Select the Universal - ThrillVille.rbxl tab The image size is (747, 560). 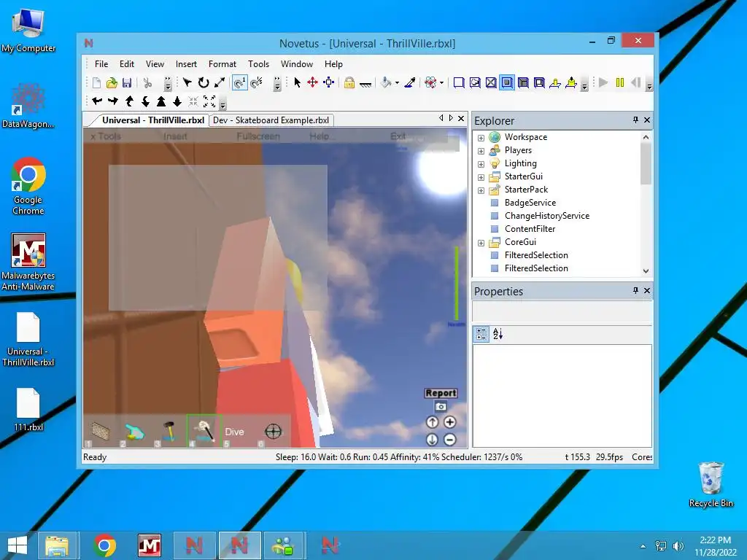[x=153, y=120]
